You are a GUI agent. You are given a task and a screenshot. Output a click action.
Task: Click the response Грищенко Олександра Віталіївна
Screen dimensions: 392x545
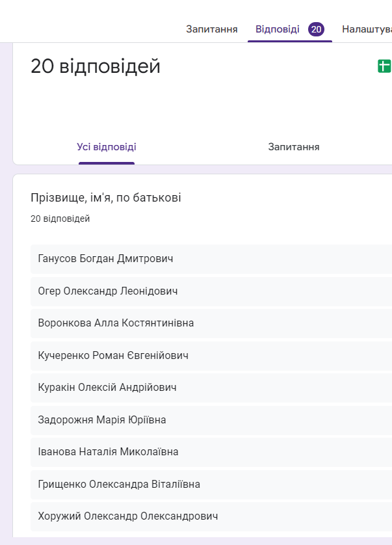[x=119, y=485]
